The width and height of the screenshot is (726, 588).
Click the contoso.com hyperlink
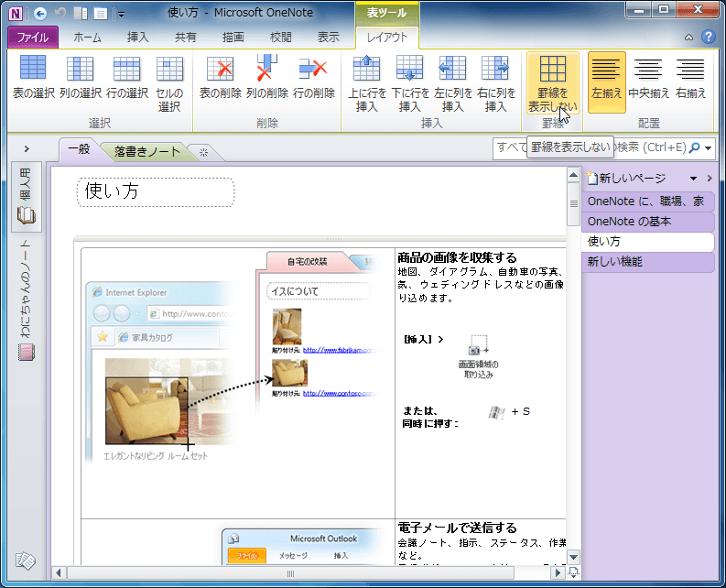point(340,394)
